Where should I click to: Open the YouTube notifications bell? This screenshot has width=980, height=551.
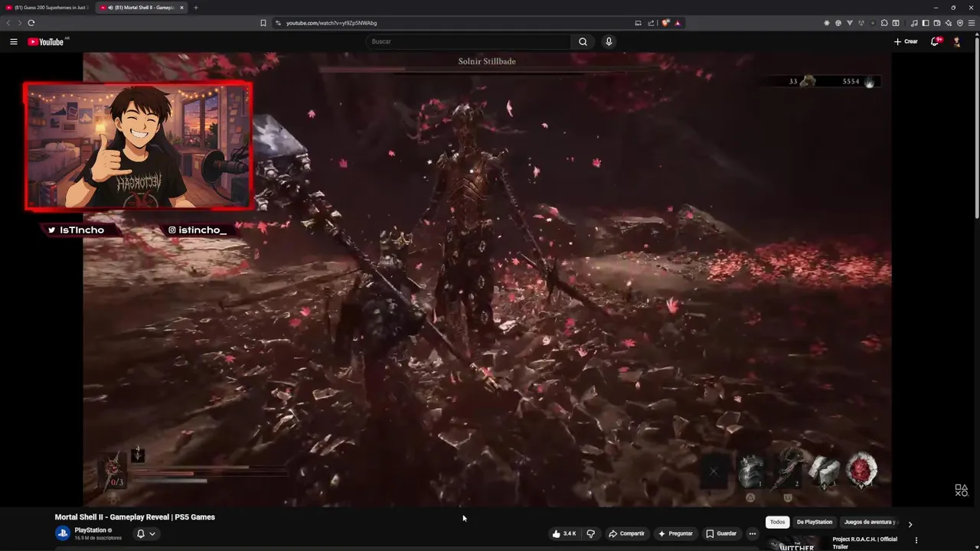tap(935, 41)
